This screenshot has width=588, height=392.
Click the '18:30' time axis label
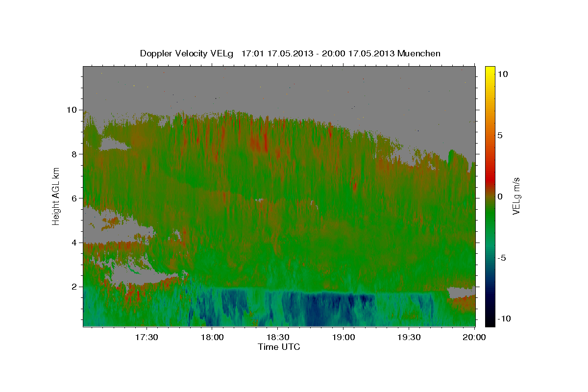277,338
